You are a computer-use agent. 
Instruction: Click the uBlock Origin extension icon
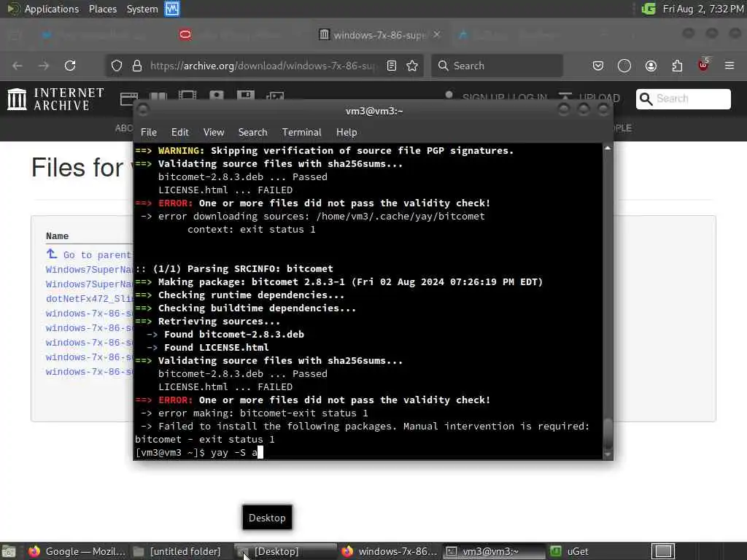click(x=703, y=65)
